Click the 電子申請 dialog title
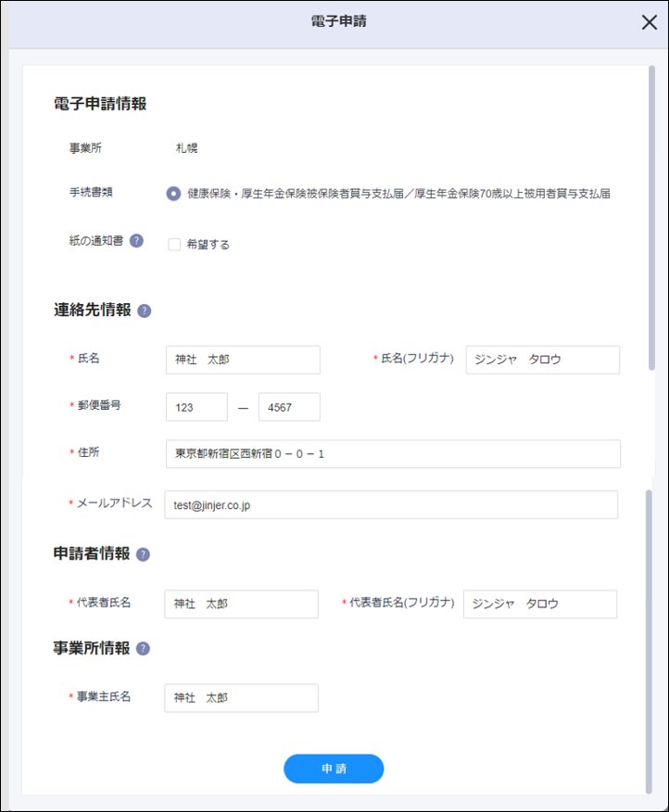 click(x=338, y=21)
